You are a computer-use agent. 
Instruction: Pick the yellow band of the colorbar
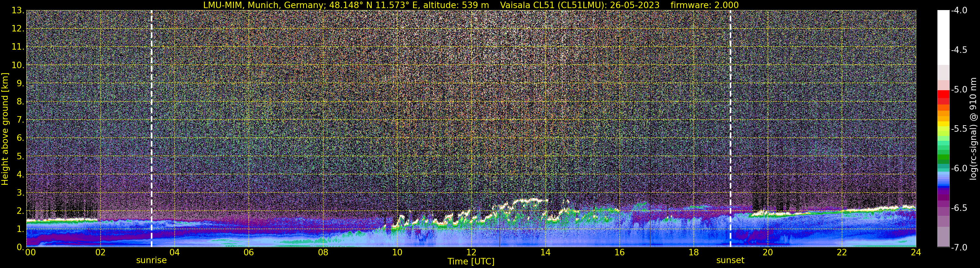coord(943,124)
